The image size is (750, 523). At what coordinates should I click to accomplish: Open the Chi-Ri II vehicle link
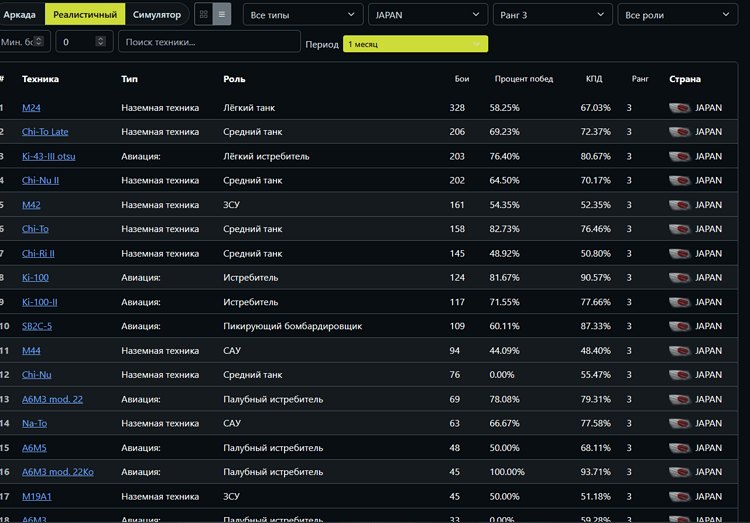pos(38,254)
